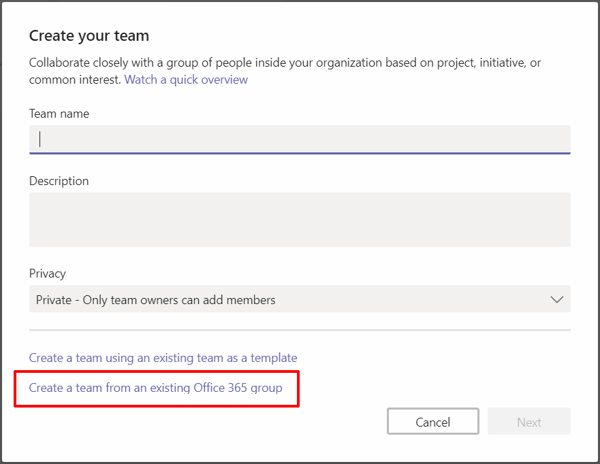Create a team from existing Office 365 group

(156, 388)
